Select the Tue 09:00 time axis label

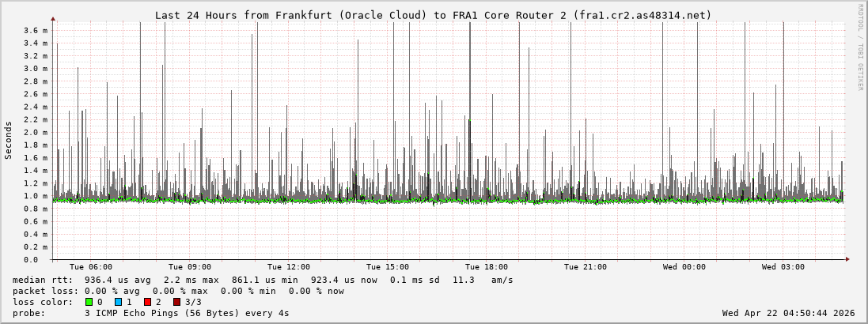(190, 267)
